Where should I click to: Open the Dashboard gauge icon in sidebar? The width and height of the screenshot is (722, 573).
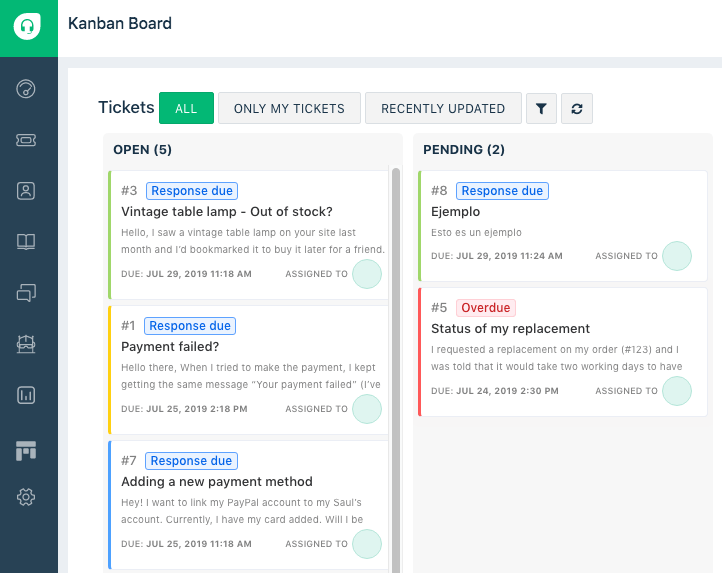tap(27, 90)
